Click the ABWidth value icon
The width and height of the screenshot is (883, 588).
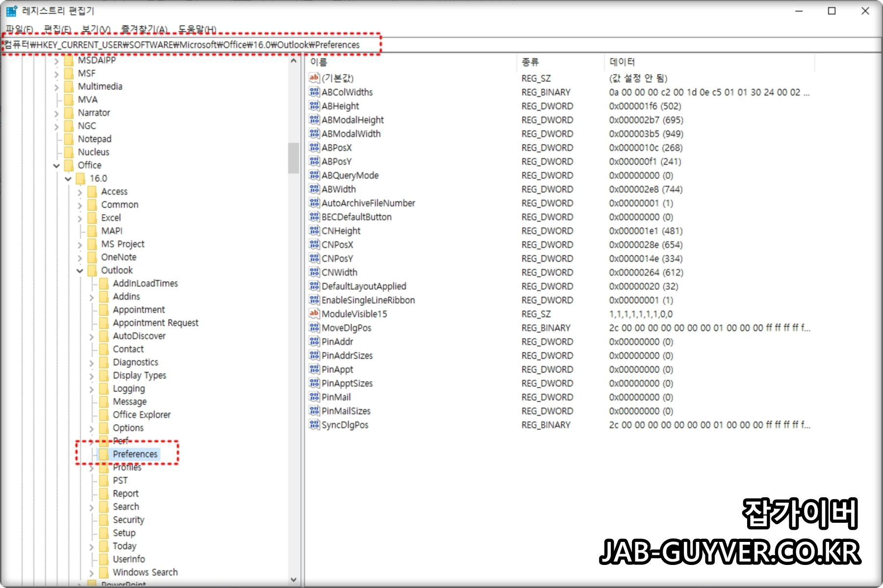pos(314,189)
